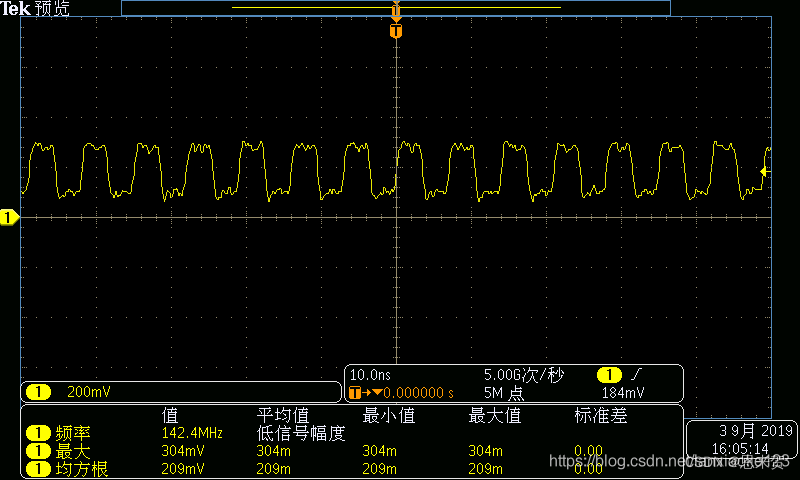Click the orange T arrow delay icon
The image size is (800, 480).
pos(365,393)
